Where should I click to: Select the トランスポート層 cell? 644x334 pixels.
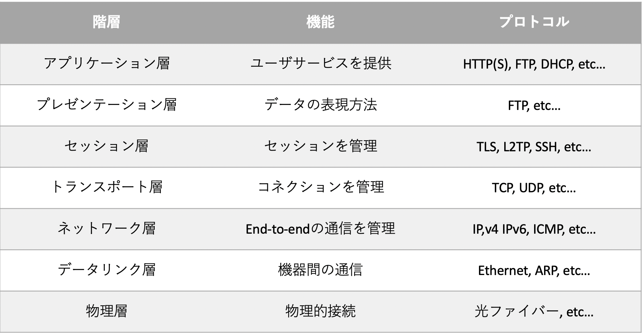click(107, 188)
